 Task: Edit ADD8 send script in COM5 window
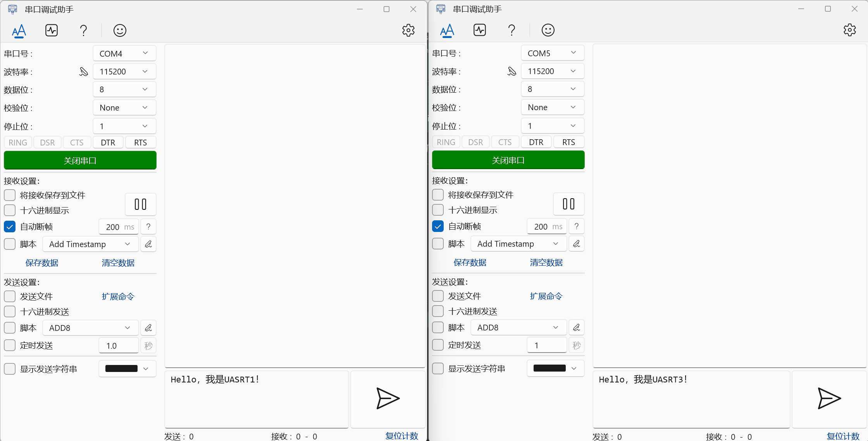576,328
